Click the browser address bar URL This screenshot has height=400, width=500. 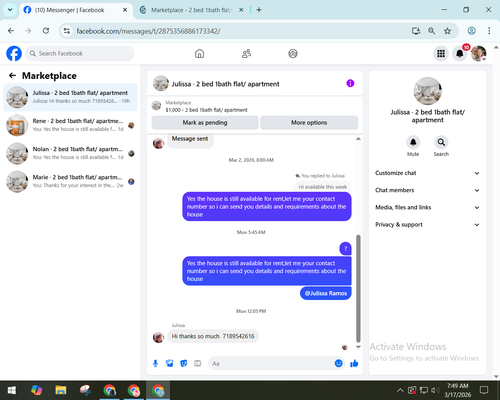tap(148, 31)
